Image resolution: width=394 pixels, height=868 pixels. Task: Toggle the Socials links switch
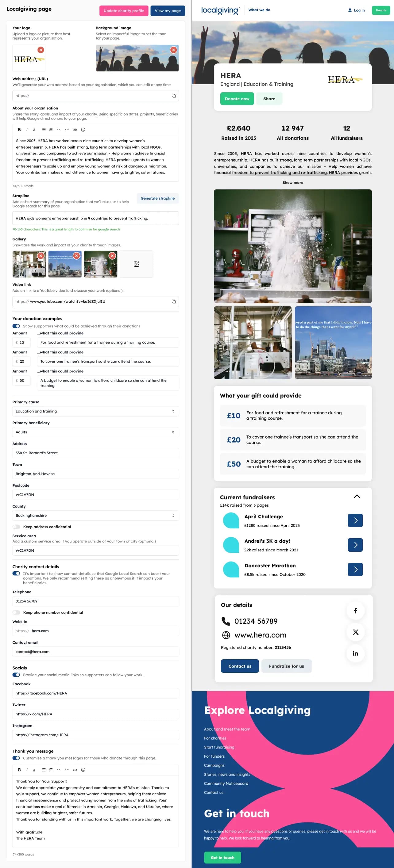16,675
